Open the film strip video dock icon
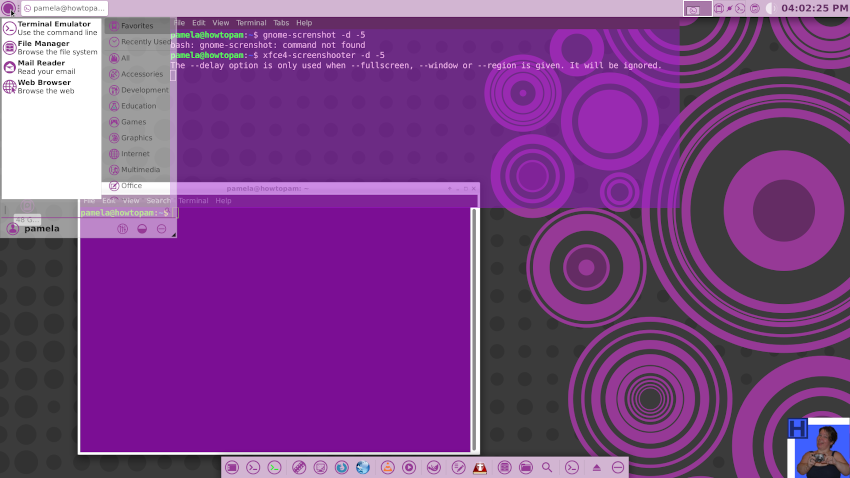The width and height of the screenshot is (850, 478). point(299,467)
